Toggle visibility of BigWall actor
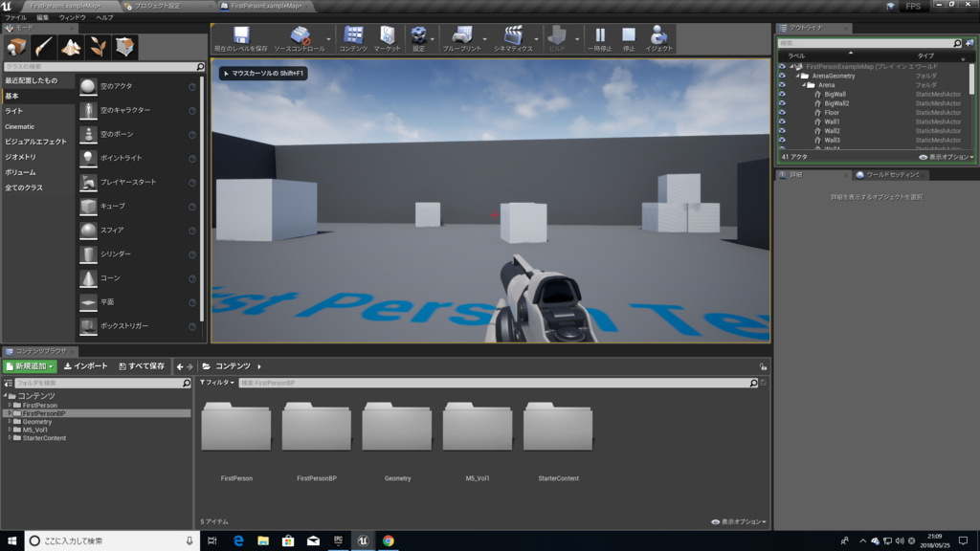This screenshot has width=980, height=551. (782, 95)
